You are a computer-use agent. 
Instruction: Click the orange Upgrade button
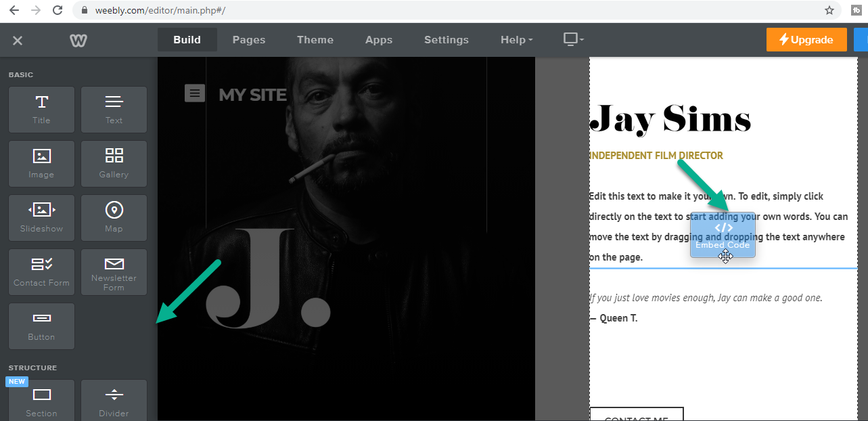pyautogui.click(x=806, y=40)
